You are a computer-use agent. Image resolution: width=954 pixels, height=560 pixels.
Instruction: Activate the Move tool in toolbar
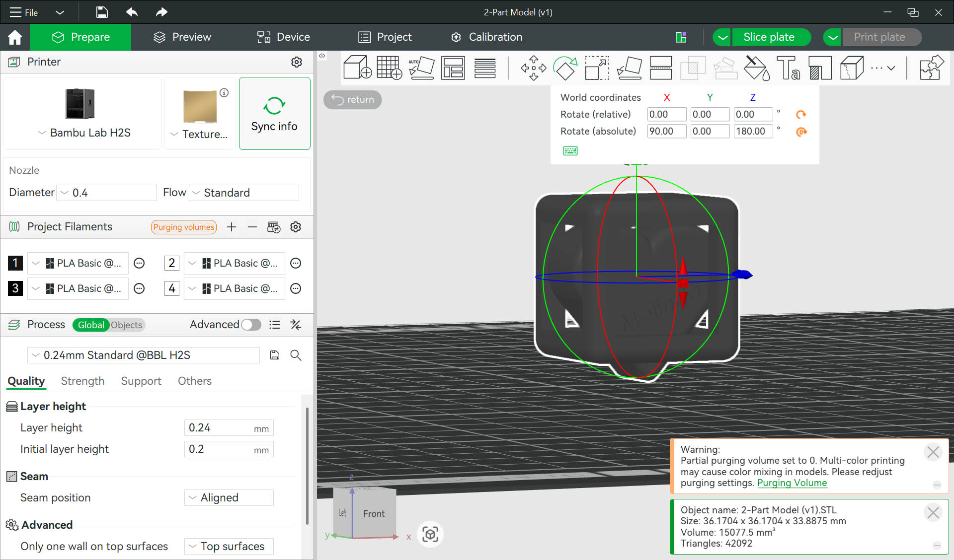click(533, 68)
